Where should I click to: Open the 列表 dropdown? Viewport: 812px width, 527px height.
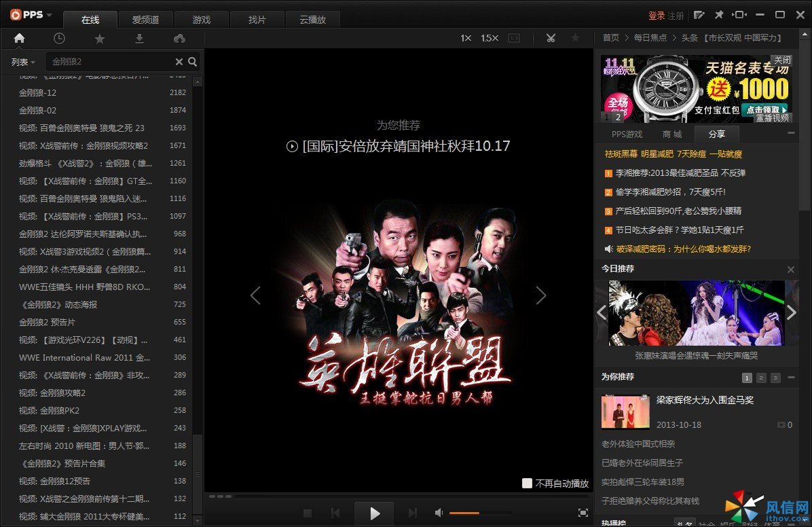(22, 61)
